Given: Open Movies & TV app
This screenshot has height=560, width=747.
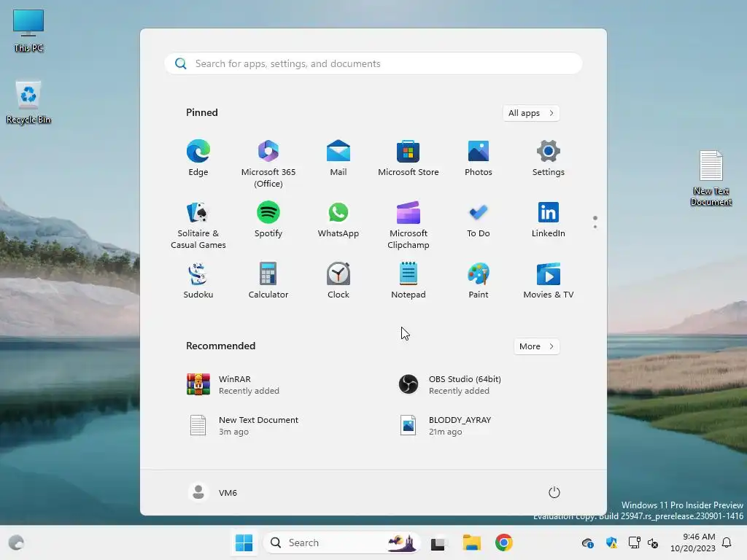Looking at the screenshot, I should point(549,281).
